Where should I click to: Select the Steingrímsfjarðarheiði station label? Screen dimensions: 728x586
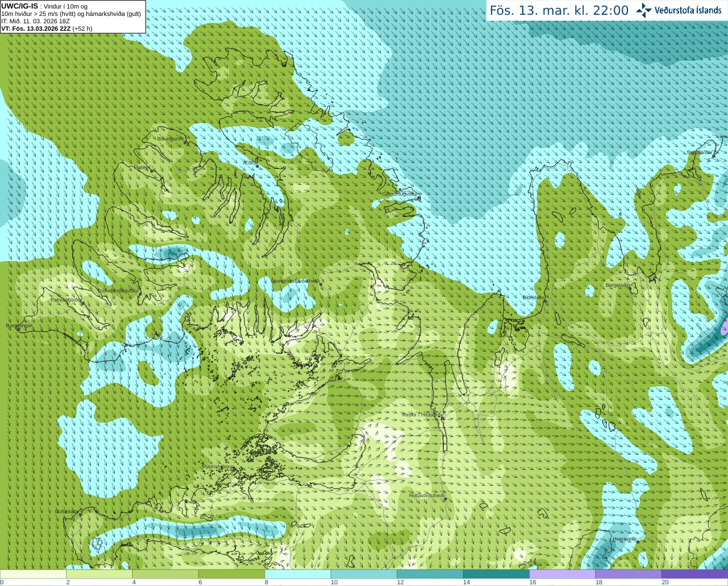[x=294, y=281]
